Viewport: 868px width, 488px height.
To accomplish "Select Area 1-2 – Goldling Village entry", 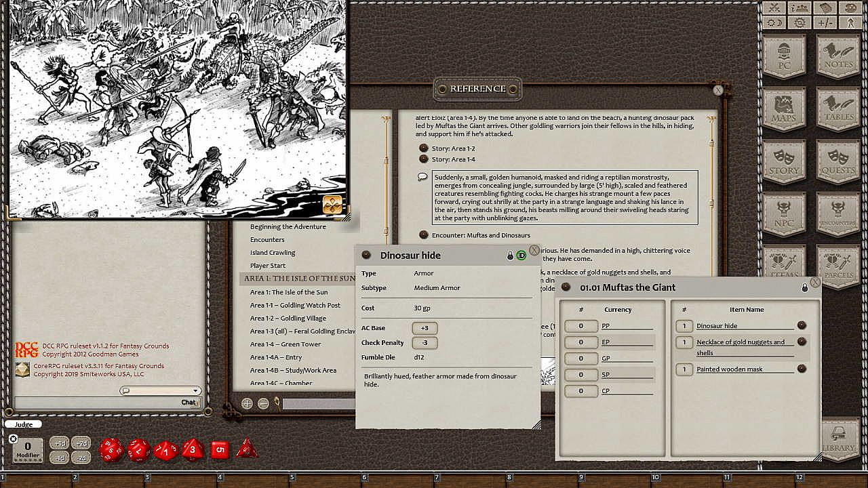I will pos(288,318).
